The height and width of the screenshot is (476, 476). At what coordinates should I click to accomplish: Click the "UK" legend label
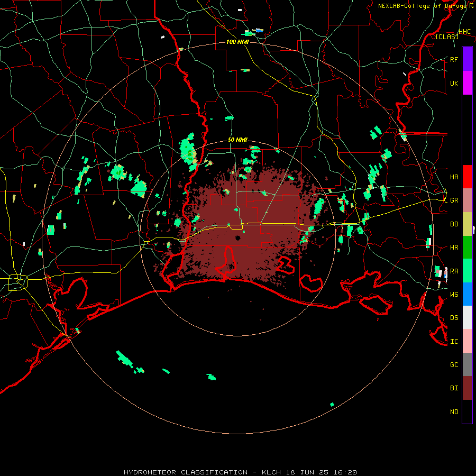(454, 83)
